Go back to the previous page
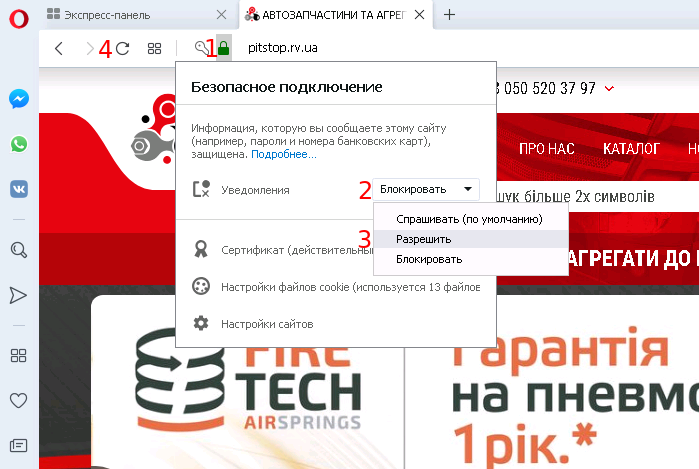Screen dimensions: 699x469 click(59, 48)
